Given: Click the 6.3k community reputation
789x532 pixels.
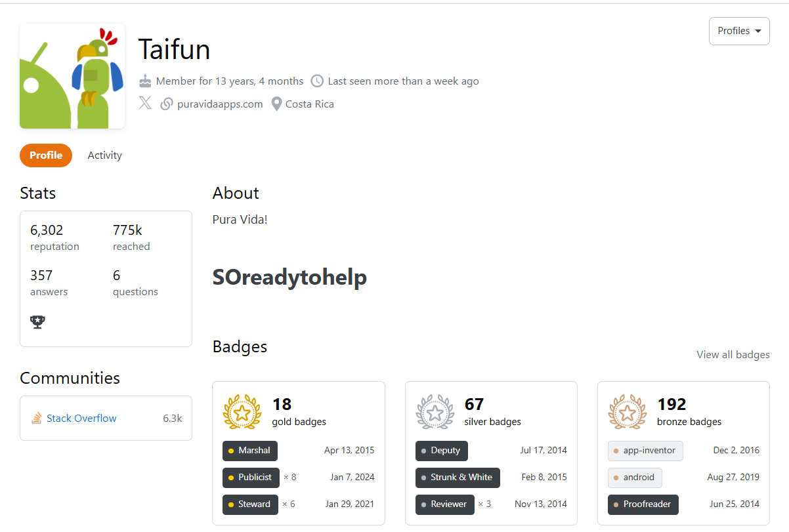Looking at the screenshot, I should 173,418.
